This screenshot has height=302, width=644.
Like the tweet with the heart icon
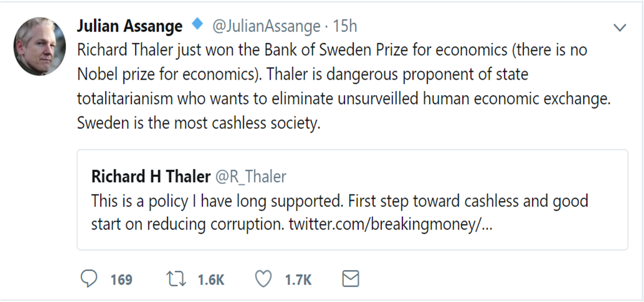click(x=263, y=279)
